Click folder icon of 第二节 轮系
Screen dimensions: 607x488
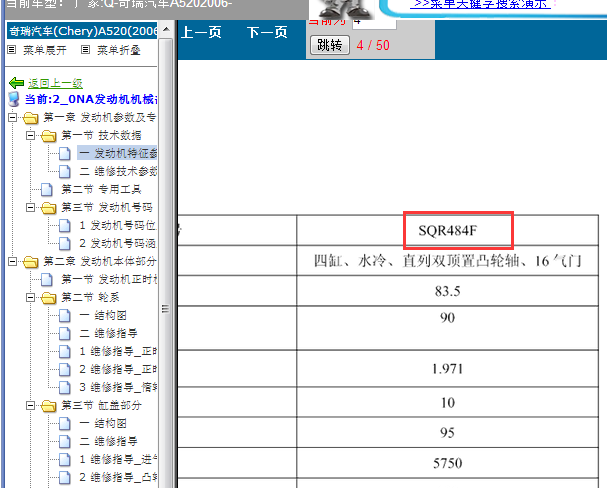[49, 298]
